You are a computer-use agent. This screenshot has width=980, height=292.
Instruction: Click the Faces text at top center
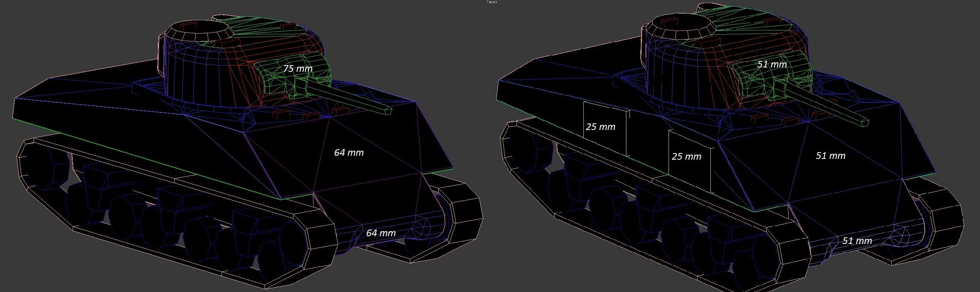(x=492, y=2)
